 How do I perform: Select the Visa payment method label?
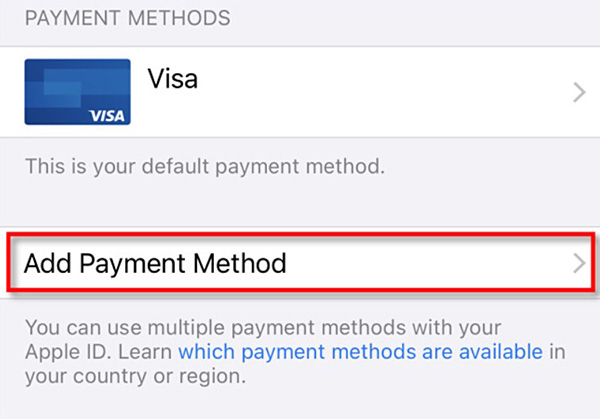click(173, 79)
